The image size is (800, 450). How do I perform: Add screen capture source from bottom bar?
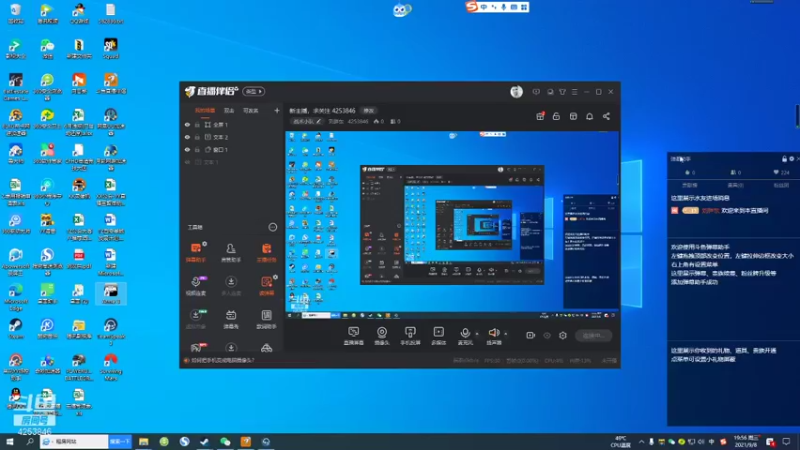tap(354, 336)
